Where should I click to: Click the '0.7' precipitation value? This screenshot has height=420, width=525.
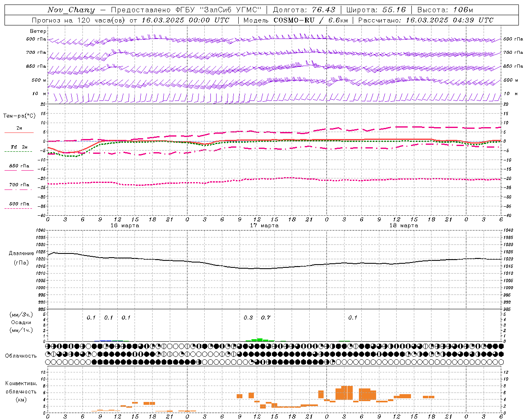point(266,317)
